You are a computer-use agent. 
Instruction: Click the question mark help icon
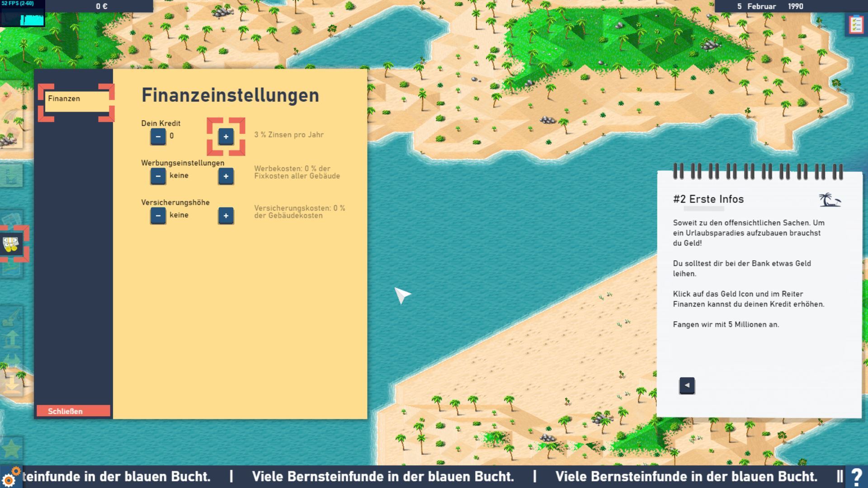[856, 477]
